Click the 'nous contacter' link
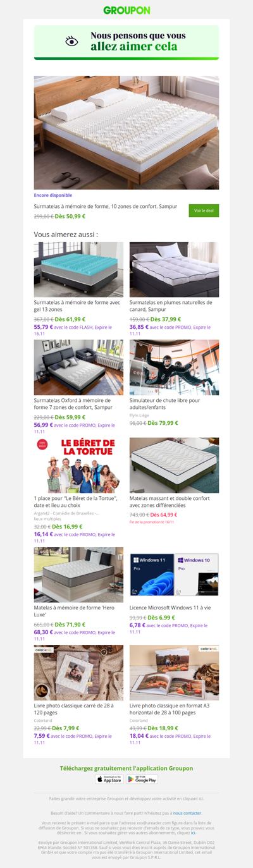The height and width of the screenshot is (868, 253). [x=187, y=812]
